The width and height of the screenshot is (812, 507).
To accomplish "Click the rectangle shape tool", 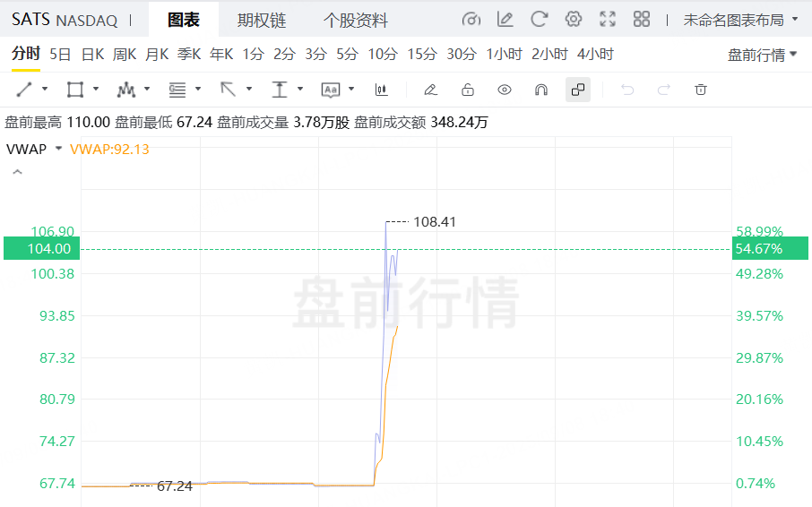I will pos(75,90).
